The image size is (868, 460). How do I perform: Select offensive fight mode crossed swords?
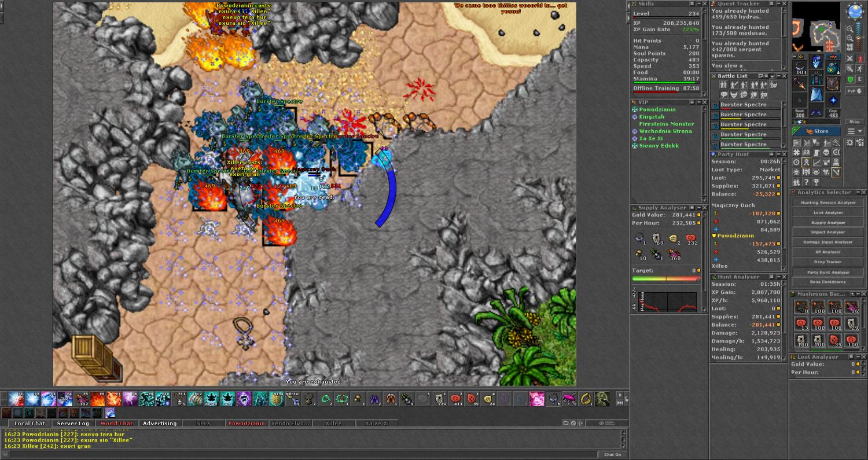point(850,58)
